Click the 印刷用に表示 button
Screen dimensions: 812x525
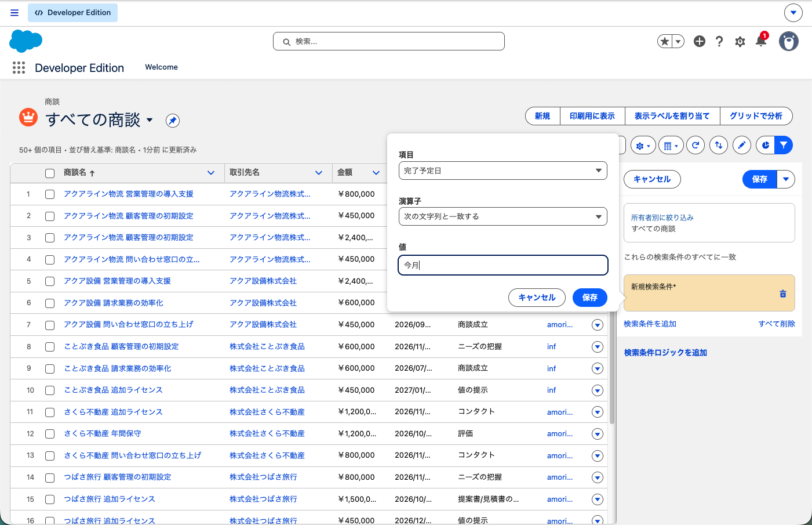click(592, 116)
